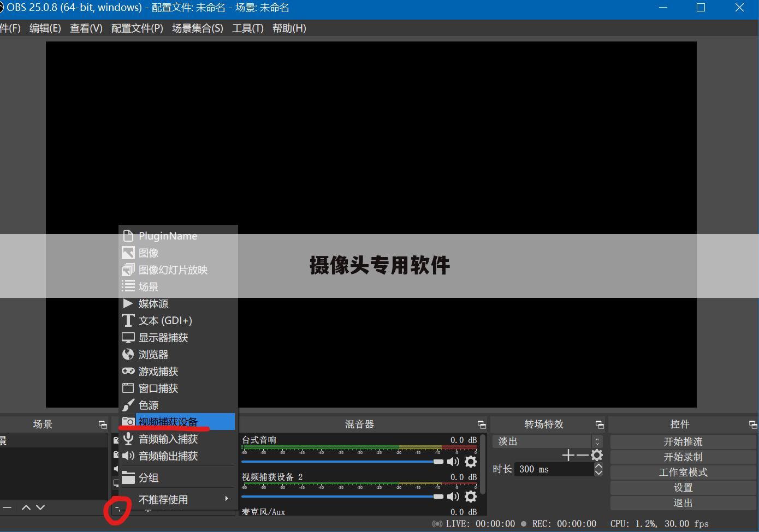Select 图像 in the add source menu

click(178, 253)
